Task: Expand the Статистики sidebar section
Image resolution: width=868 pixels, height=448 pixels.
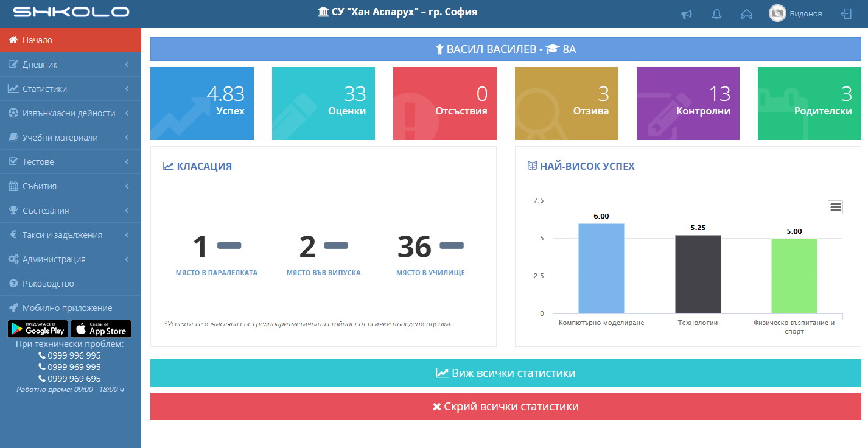Action: click(x=70, y=89)
